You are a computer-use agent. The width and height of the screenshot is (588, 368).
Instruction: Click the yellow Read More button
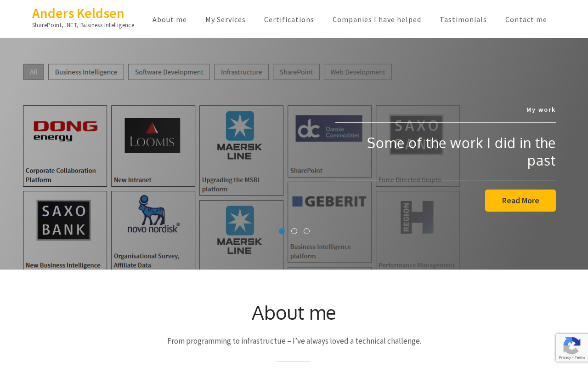coord(520,201)
